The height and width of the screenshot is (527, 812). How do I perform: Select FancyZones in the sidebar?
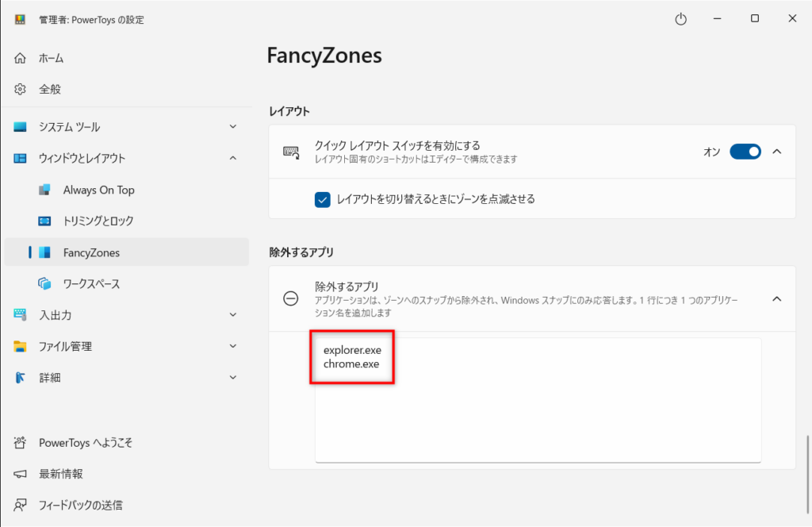coord(91,252)
